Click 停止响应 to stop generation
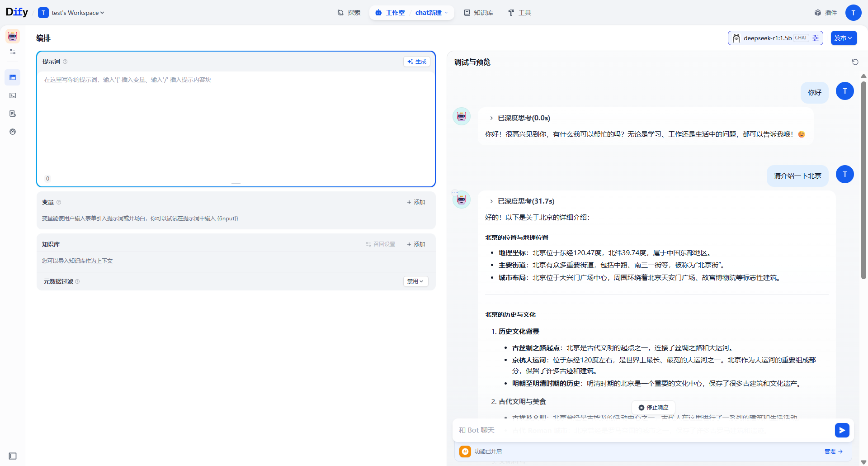 (653, 408)
